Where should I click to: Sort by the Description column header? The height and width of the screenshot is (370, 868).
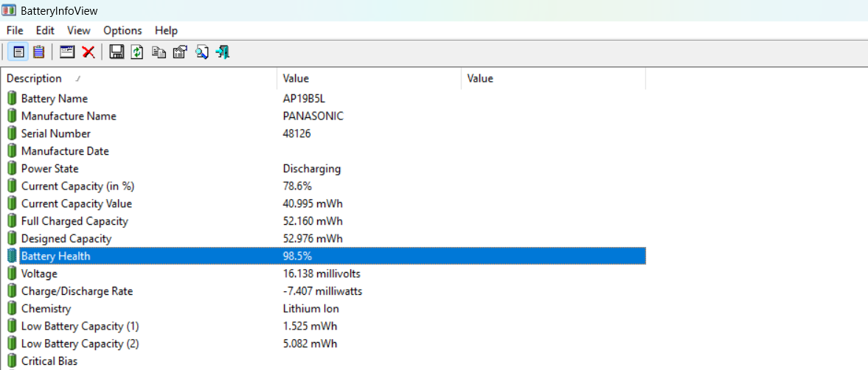click(139, 79)
